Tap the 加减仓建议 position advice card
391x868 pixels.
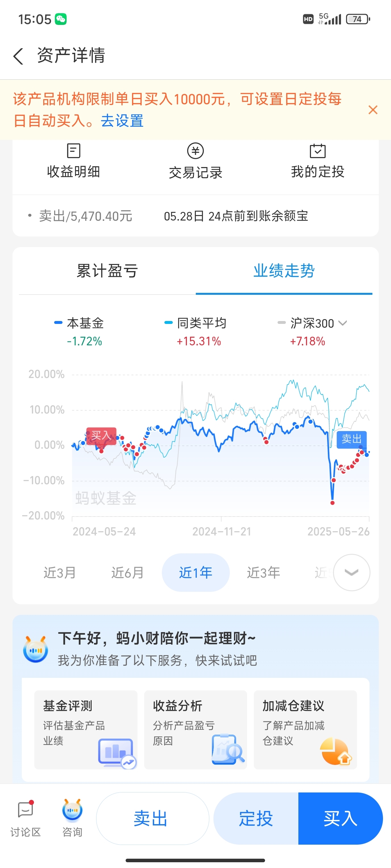[x=305, y=729]
